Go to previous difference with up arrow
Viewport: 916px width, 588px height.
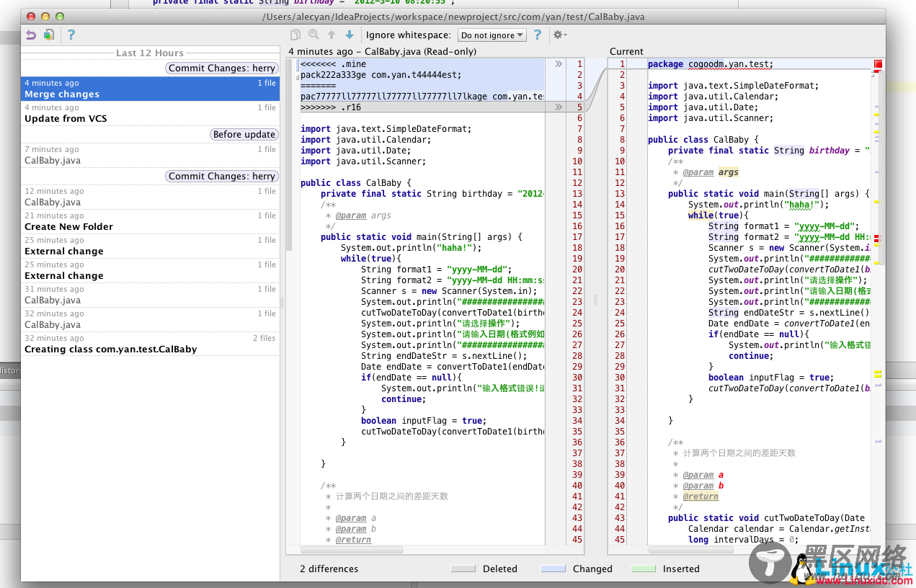pyautogui.click(x=332, y=35)
